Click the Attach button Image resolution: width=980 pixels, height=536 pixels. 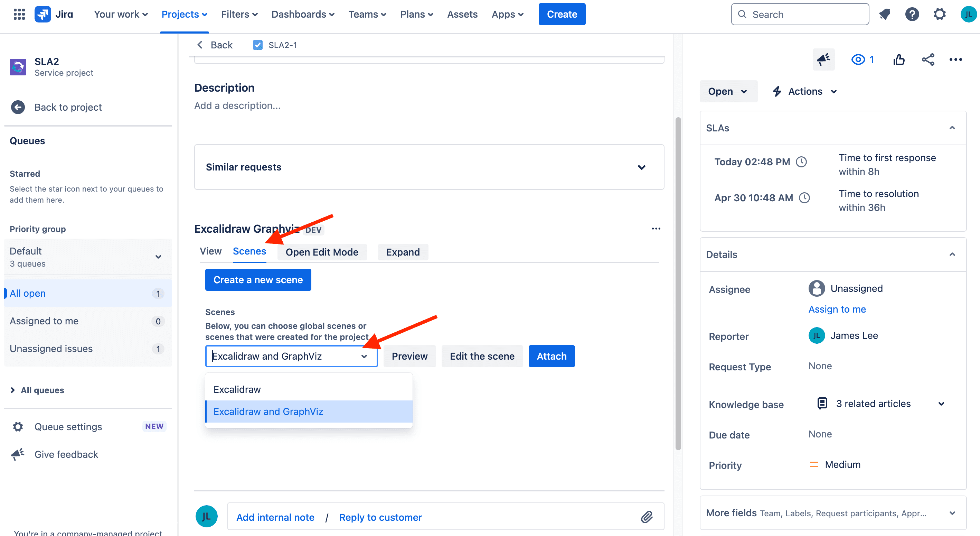tap(551, 356)
